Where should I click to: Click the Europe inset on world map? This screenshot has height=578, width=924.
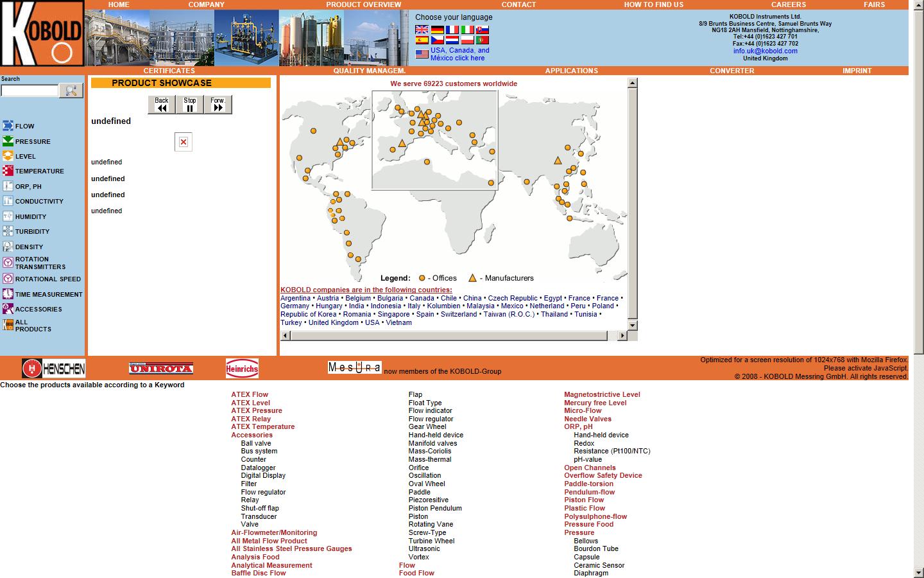435,140
